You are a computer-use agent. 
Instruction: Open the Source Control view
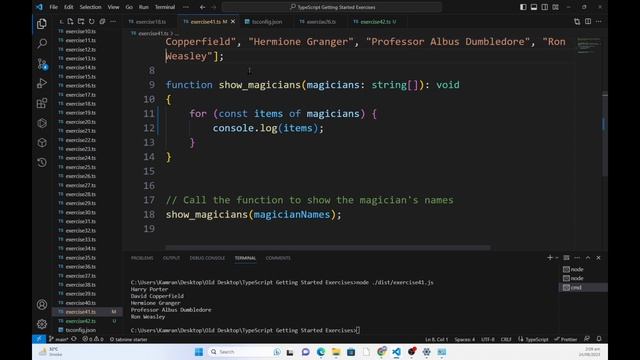pos(42,64)
